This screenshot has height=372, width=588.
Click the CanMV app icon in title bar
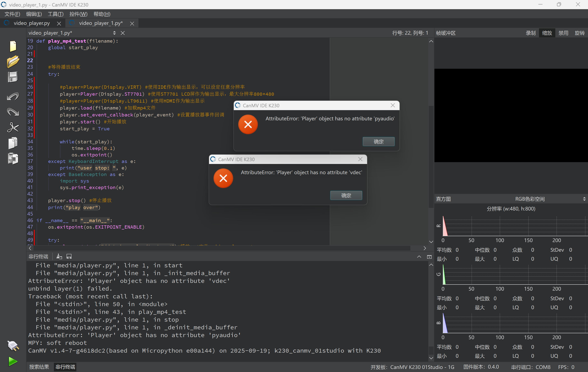point(4,4)
